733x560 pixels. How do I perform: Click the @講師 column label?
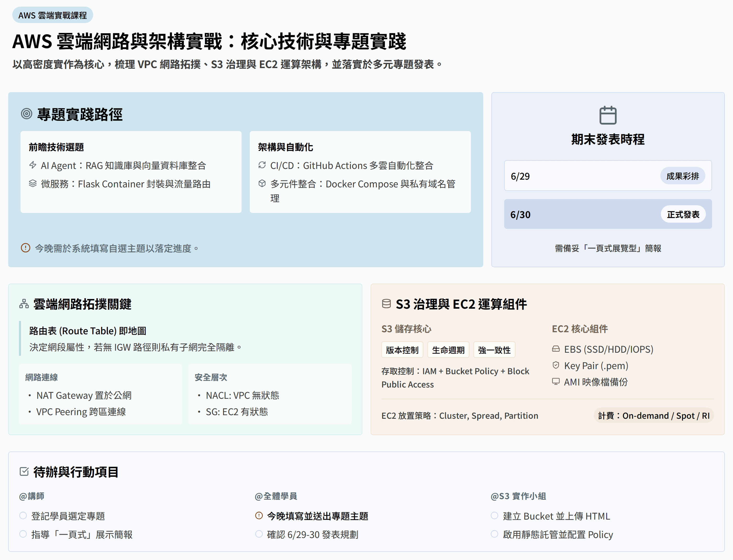coord(32,496)
